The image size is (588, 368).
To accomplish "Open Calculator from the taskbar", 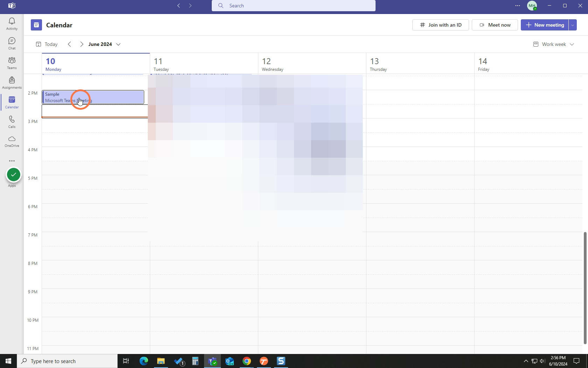I will (195, 361).
